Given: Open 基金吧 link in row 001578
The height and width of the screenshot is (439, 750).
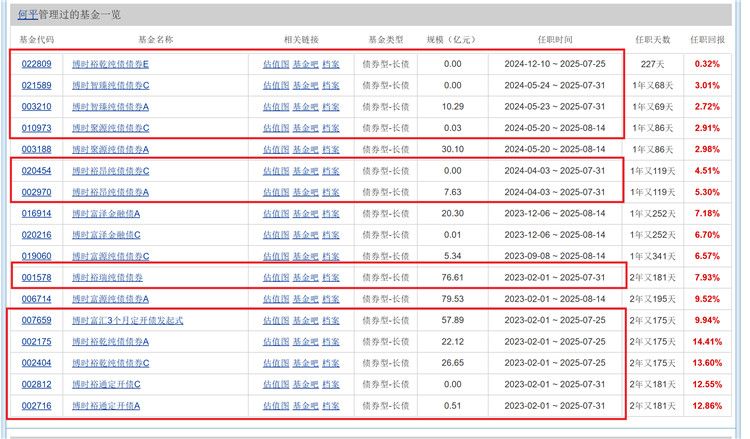Looking at the screenshot, I should (305, 277).
